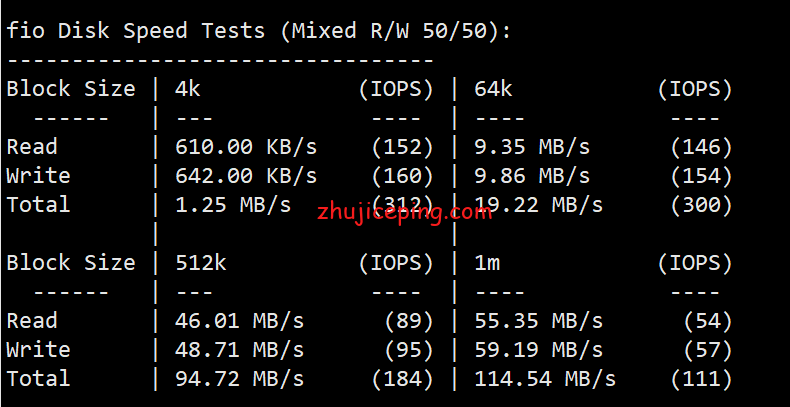Select the 610.00 KB/s read value
Image resolution: width=790 pixels, height=407 pixels.
pyautogui.click(x=246, y=147)
